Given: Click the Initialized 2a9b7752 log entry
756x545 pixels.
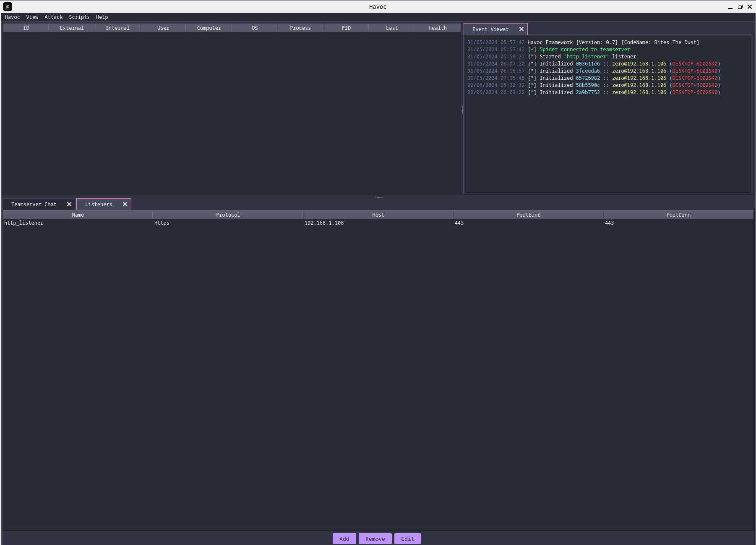Looking at the screenshot, I should click(x=594, y=92).
